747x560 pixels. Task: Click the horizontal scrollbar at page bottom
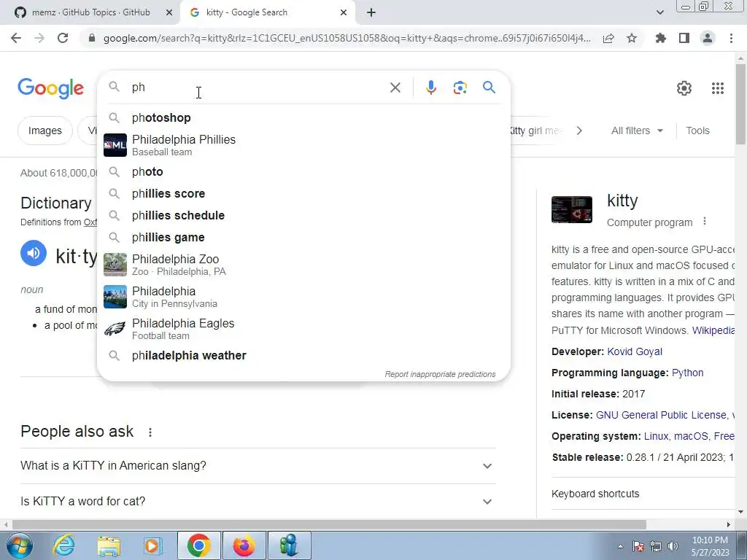(329, 525)
